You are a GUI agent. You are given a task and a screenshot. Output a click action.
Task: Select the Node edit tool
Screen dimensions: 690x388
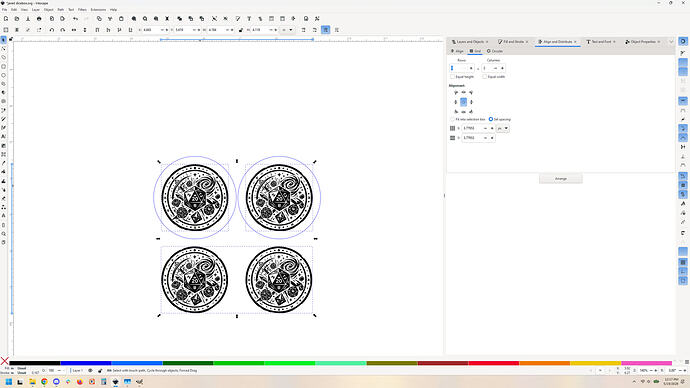click(x=4, y=49)
